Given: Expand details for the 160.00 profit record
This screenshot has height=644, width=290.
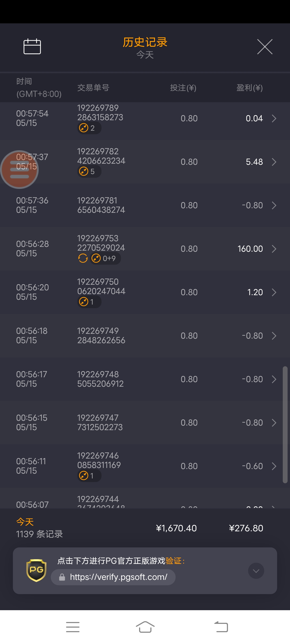Looking at the screenshot, I should coord(274,249).
